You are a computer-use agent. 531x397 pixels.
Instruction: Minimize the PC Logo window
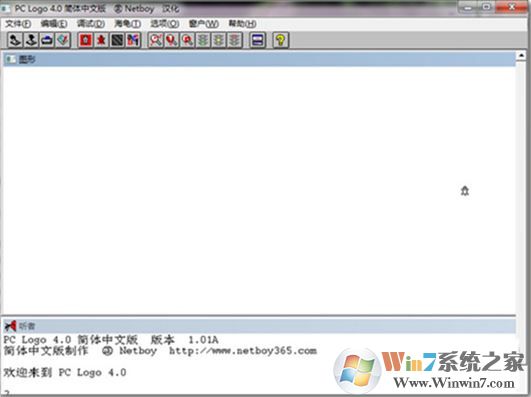[468, 7]
